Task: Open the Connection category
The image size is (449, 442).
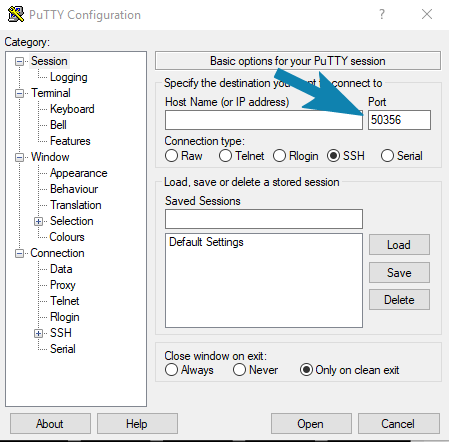Action: (57, 253)
